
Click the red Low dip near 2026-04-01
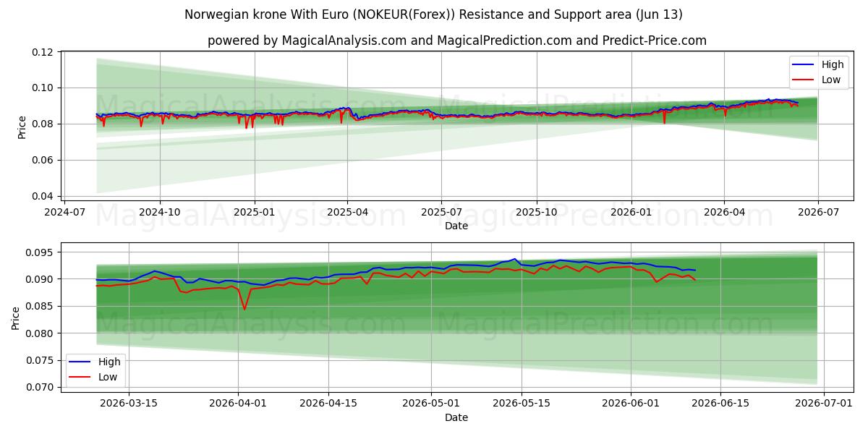coord(244,310)
